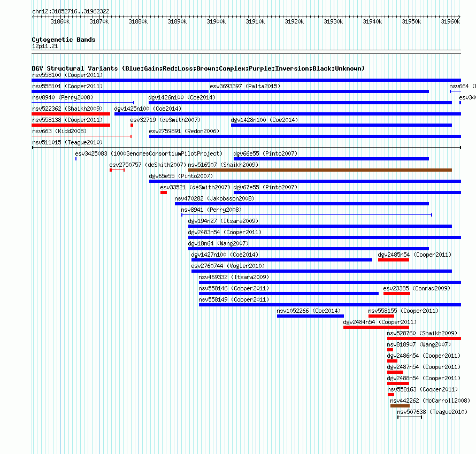Viewport: 476px width, 454px height.
Task: Click the DGV Structural Variants track title
Action: pyautogui.click(x=198, y=68)
